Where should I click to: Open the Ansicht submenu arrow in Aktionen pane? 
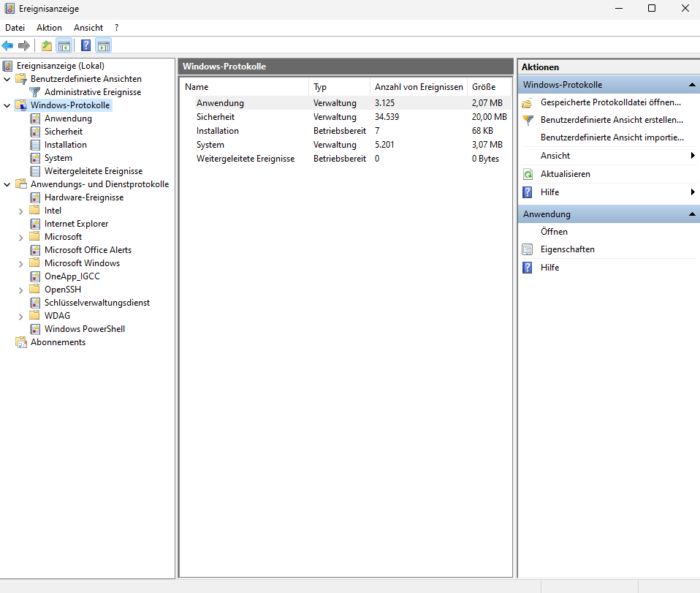(x=692, y=156)
